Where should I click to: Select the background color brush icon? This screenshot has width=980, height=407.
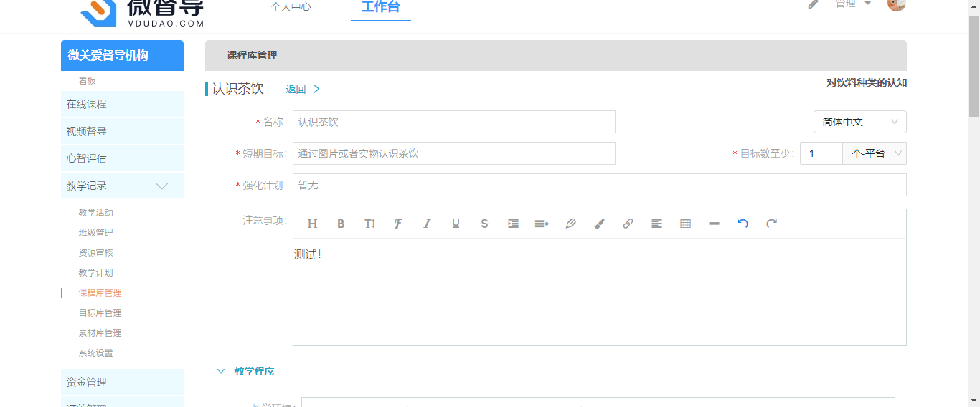pos(599,224)
